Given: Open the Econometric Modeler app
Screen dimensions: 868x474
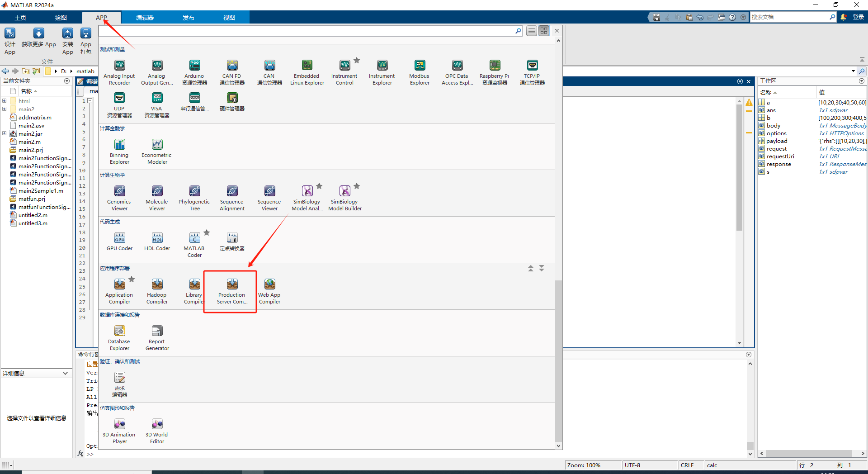Looking at the screenshot, I should [x=157, y=152].
